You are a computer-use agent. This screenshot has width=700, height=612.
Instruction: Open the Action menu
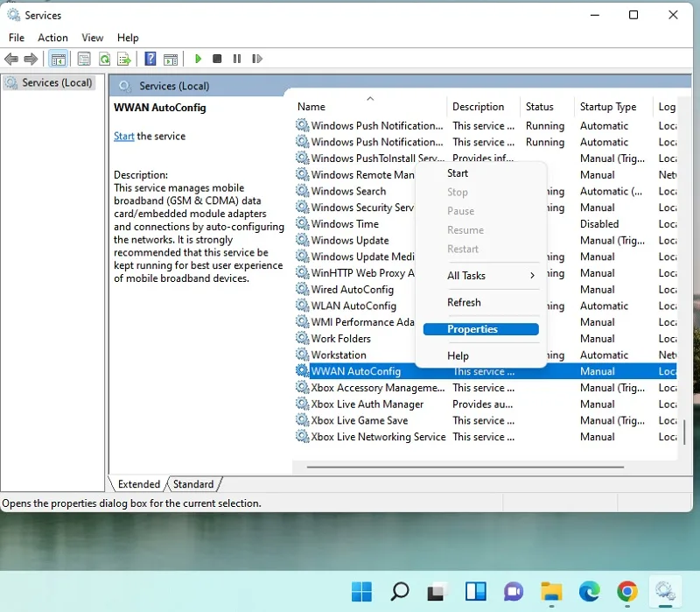tap(52, 38)
